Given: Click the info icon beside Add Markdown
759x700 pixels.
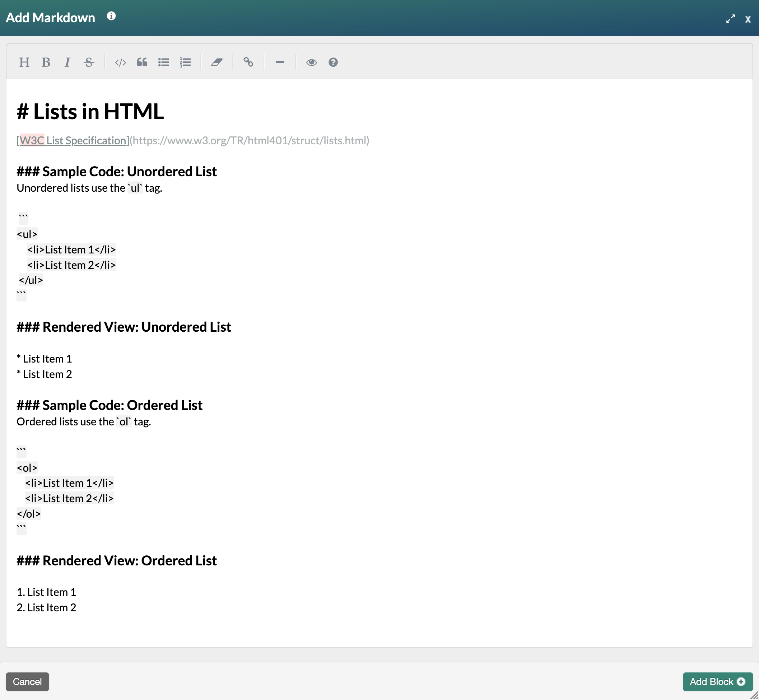Looking at the screenshot, I should [111, 16].
